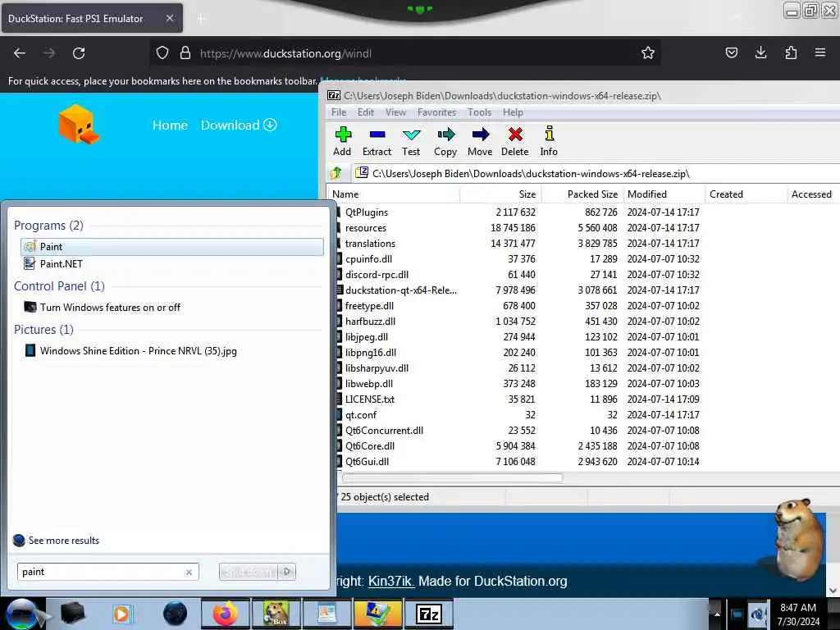Viewport: 840px width, 630px height.
Task: Click the Move icon in 7-Zip toolbar
Action: pyautogui.click(x=480, y=141)
